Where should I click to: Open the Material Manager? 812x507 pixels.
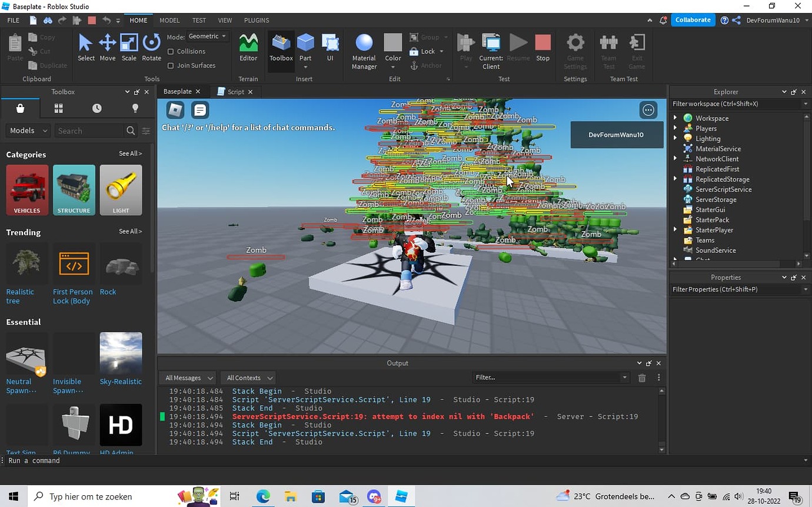click(x=364, y=47)
